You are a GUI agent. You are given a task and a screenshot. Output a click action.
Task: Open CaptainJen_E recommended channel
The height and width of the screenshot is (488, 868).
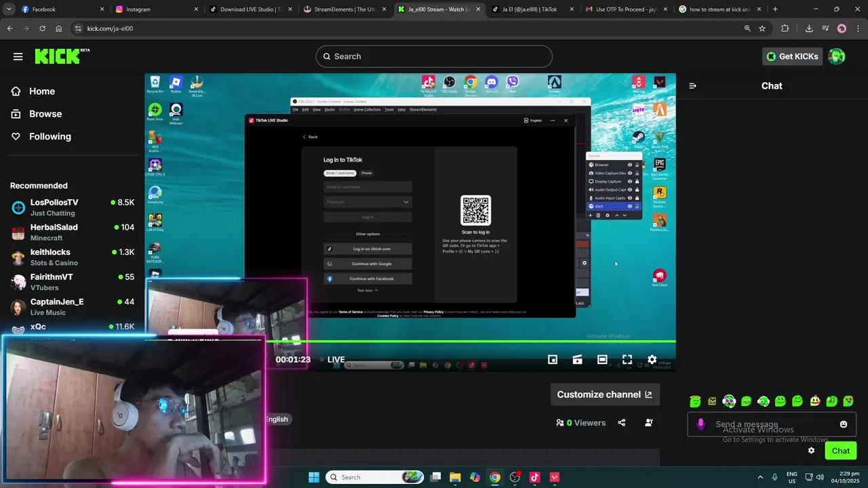pos(72,307)
